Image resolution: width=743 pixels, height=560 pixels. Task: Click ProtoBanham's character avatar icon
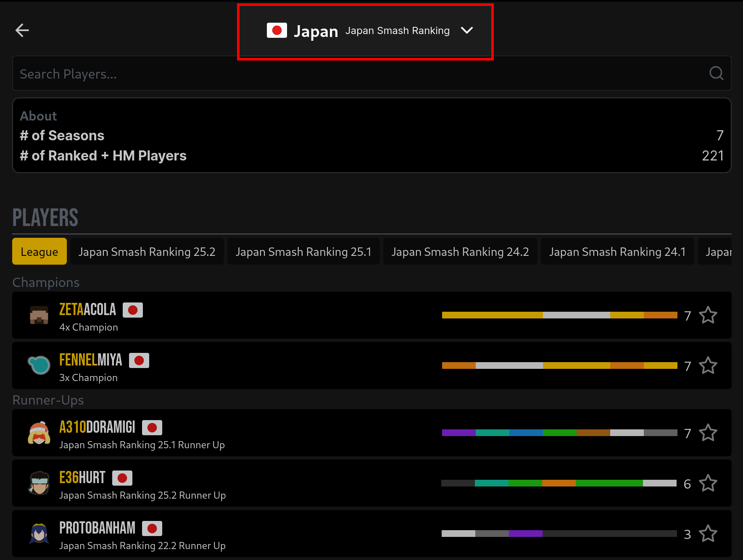coord(39,534)
